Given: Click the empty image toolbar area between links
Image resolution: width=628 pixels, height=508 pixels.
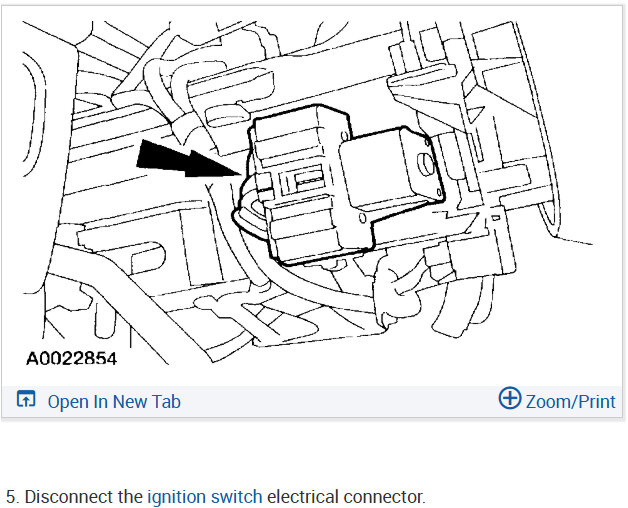Looking at the screenshot, I should [339, 401].
